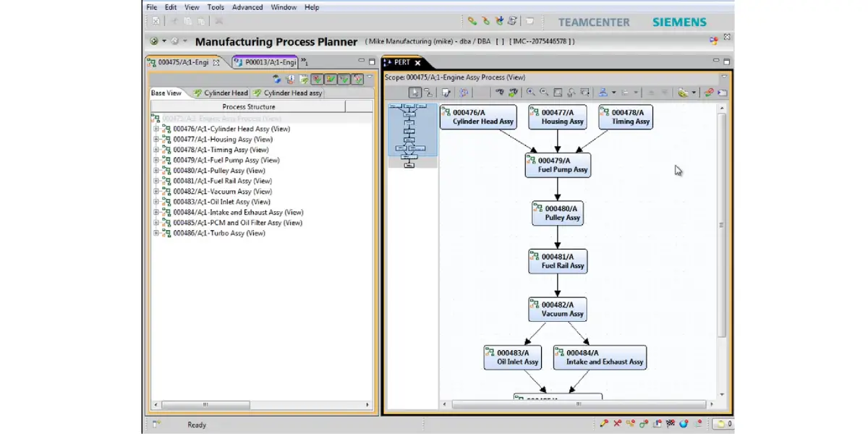Click the green arrow refresh icon in PERT toolbar
Viewport: 868px width, 434px height.
[513, 93]
